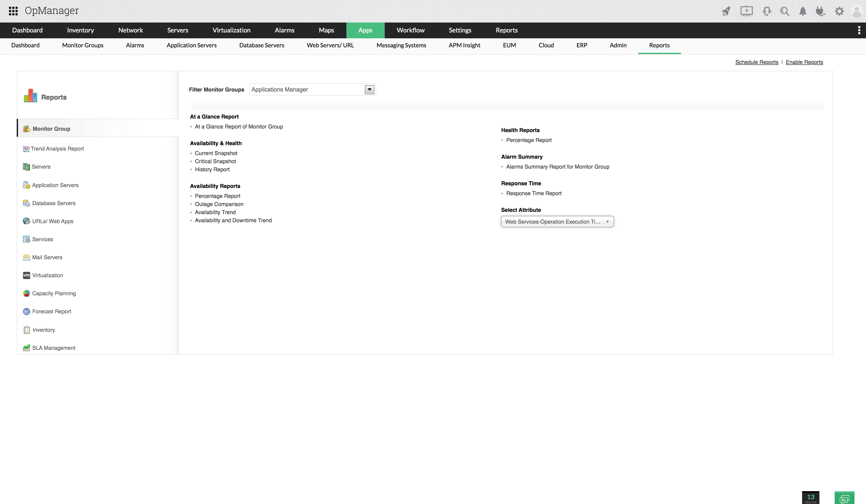This screenshot has height=504, width=866.
Task: Open the Select Attribute dropdown
Action: (557, 222)
